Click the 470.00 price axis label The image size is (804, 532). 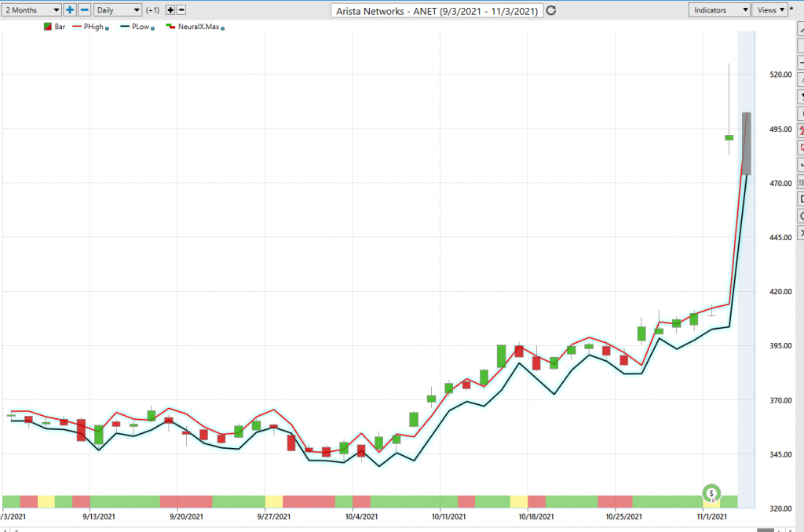(x=780, y=183)
